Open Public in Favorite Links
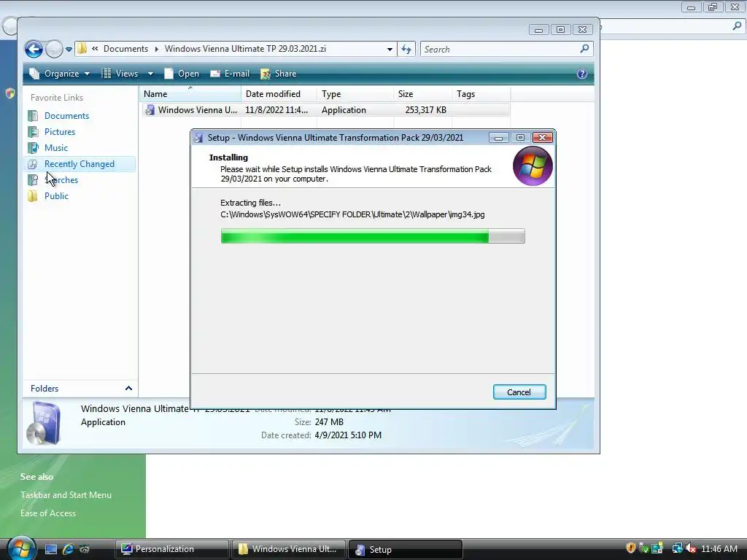 click(56, 196)
